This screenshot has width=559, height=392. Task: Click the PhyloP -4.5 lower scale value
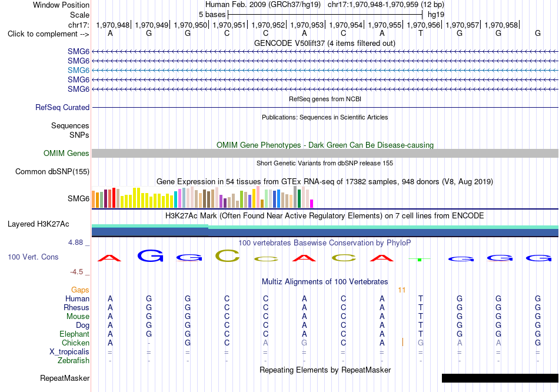click(x=76, y=272)
